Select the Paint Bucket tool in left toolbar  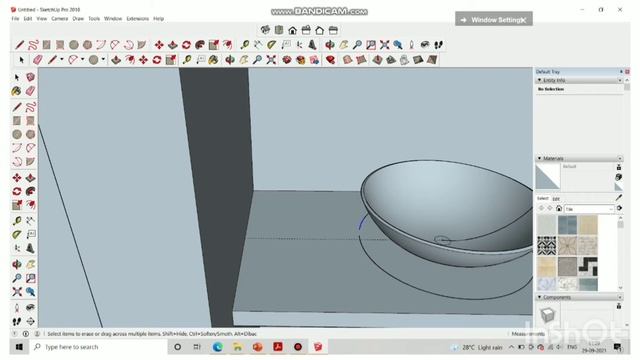pyautogui.click(x=17, y=91)
